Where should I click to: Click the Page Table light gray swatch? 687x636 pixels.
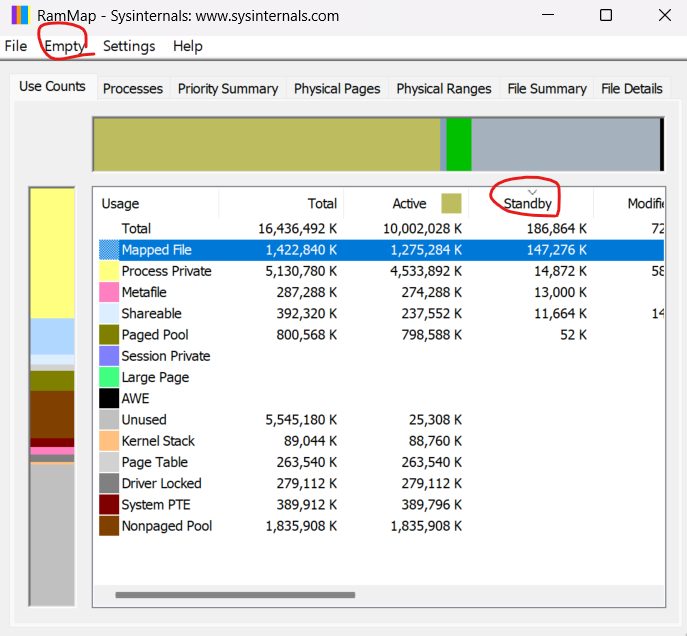(x=109, y=462)
